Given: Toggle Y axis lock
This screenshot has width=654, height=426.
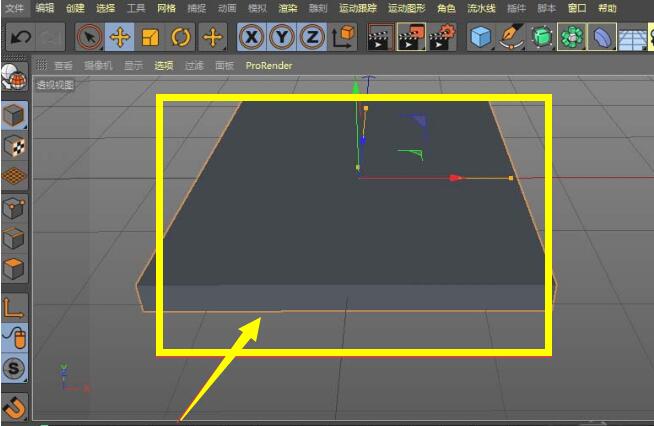Looking at the screenshot, I should (282, 37).
